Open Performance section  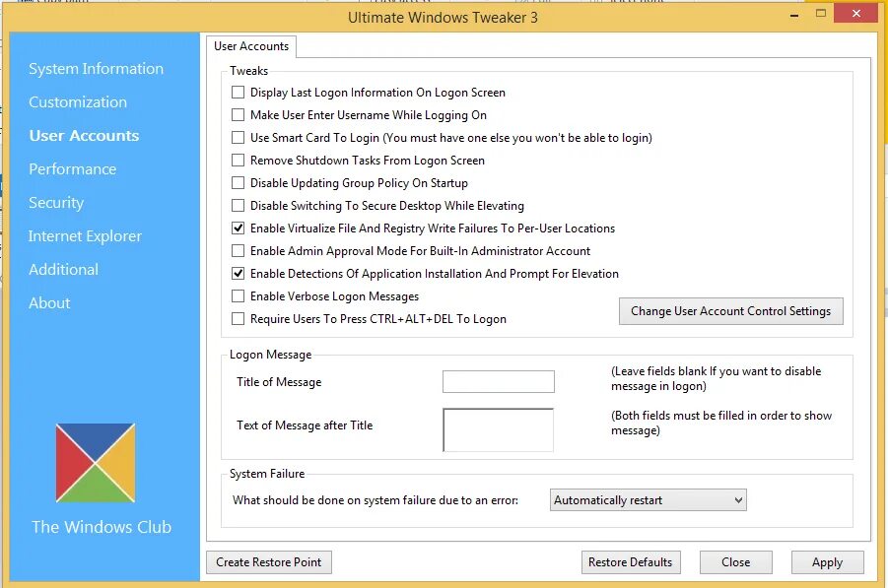tap(73, 168)
